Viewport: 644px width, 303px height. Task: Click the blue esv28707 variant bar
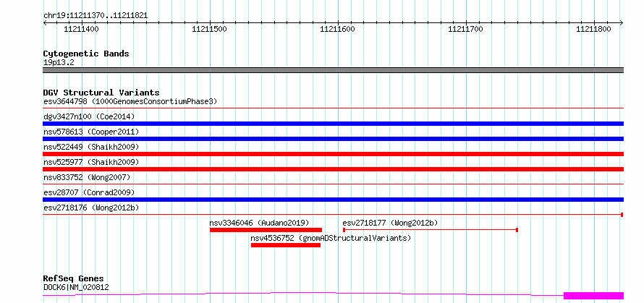tap(334, 200)
